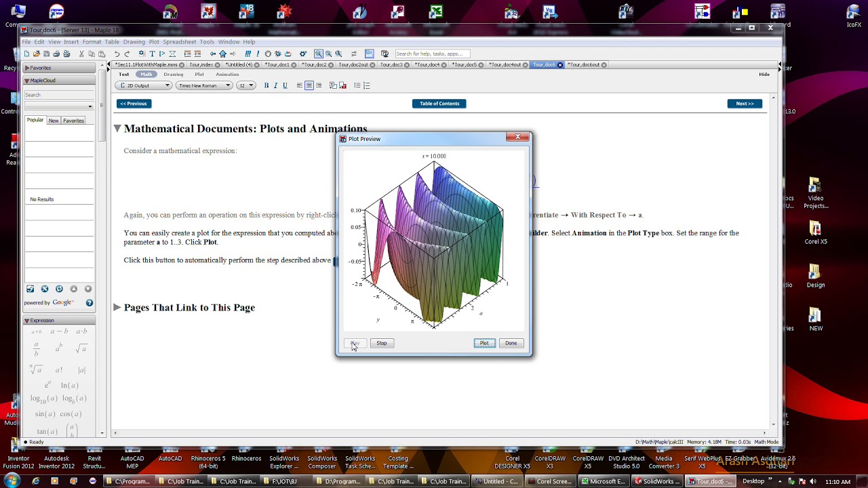Expand Pages That Link to This Page
Screen dimensions: 868x488
click(117, 307)
